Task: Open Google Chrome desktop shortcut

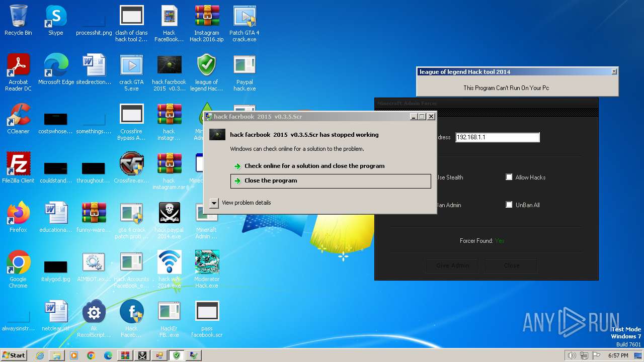Action: (18, 270)
